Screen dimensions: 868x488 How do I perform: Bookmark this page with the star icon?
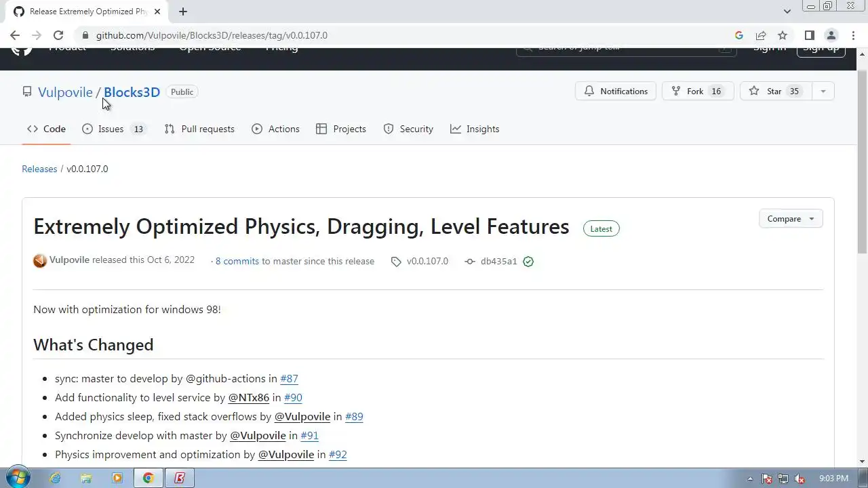[783, 35]
